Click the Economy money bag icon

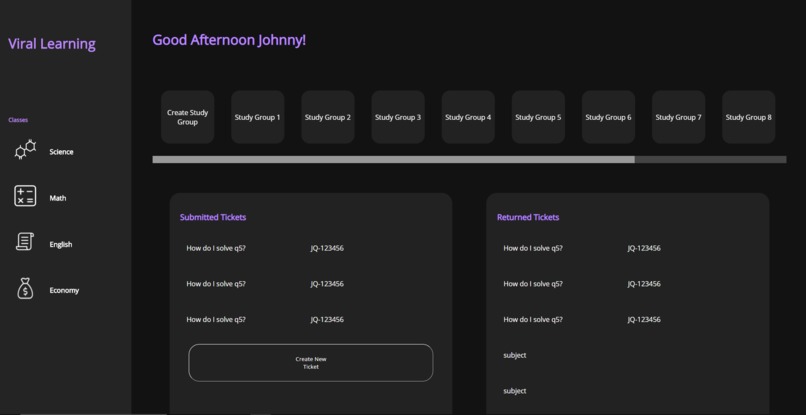tap(25, 288)
